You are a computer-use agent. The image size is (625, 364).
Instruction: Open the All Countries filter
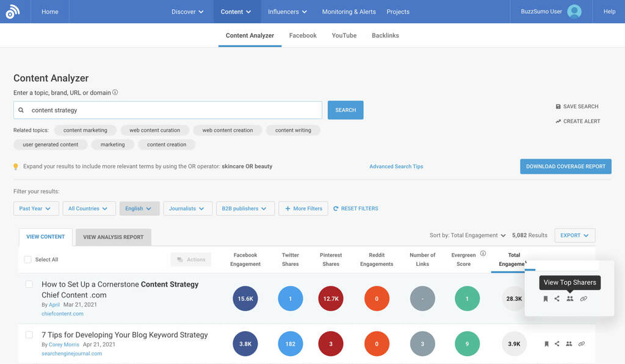pos(89,209)
